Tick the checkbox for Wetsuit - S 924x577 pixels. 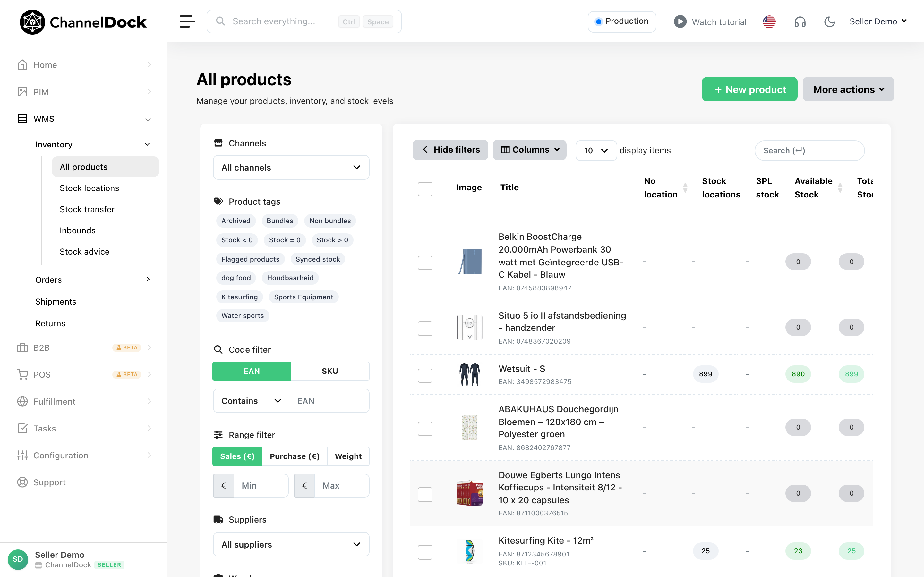[x=425, y=375]
